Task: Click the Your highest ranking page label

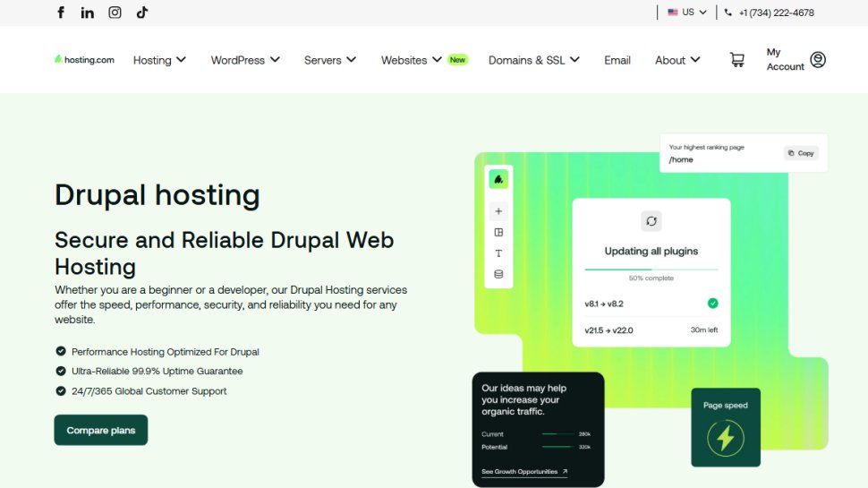Action: pos(706,148)
